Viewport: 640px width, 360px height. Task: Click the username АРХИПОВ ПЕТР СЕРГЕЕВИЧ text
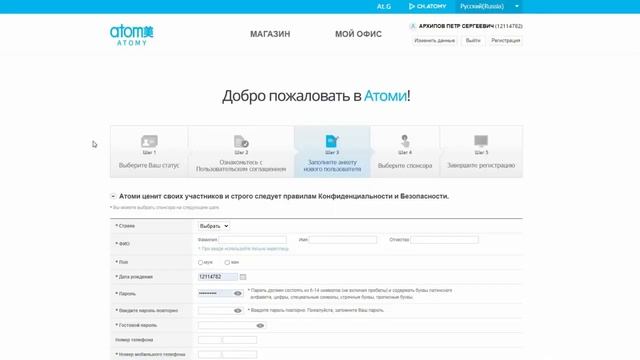pyautogui.click(x=456, y=26)
